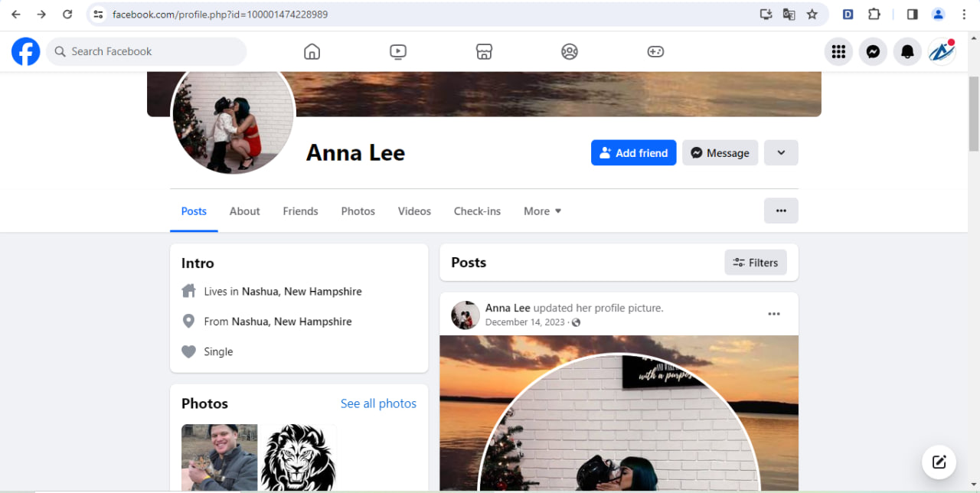Open the Check-ins tab
This screenshot has width=980, height=493.
(x=477, y=211)
